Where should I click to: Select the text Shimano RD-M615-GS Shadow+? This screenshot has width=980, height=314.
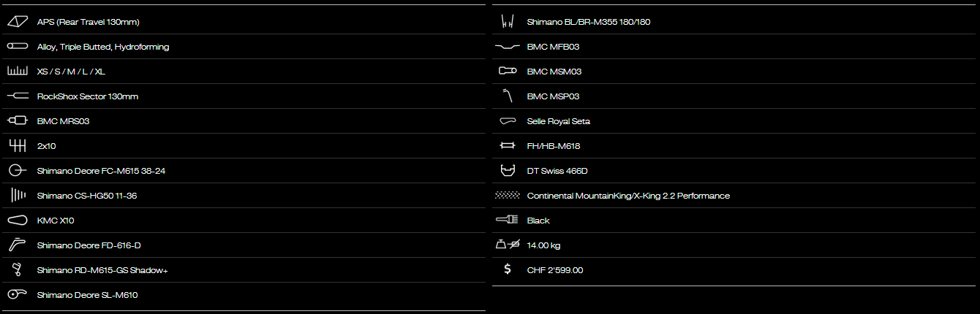(x=102, y=270)
